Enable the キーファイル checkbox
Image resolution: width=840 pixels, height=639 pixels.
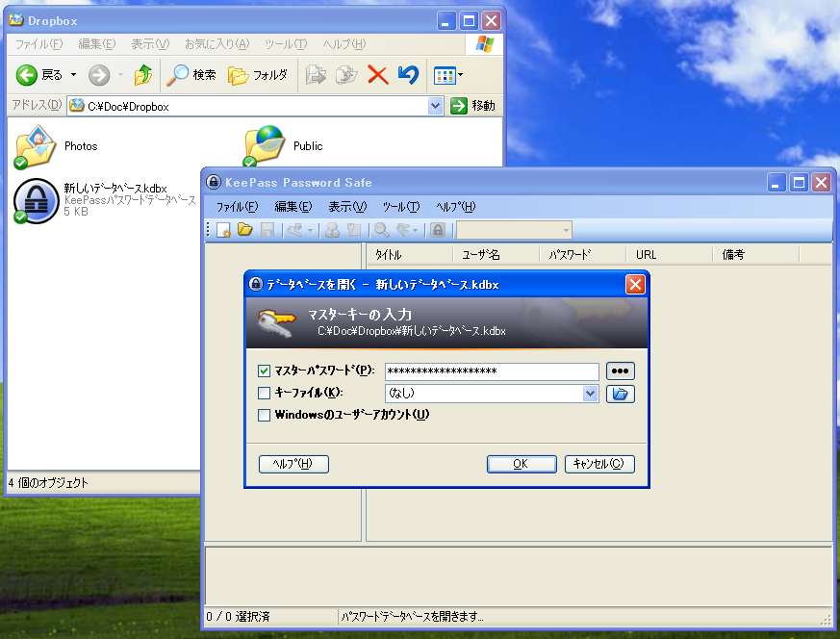tap(264, 394)
